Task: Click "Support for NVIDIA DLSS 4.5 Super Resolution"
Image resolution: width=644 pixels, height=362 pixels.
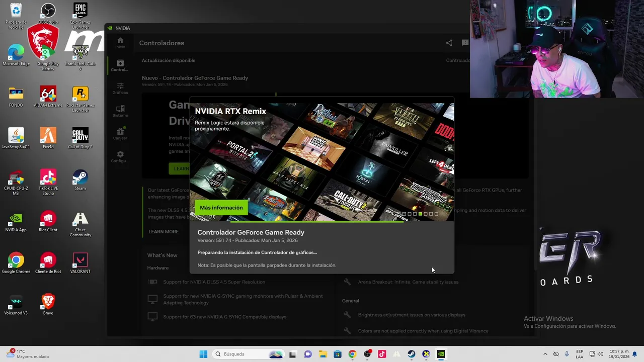Action: pyautogui.click(x=214, y=282)
